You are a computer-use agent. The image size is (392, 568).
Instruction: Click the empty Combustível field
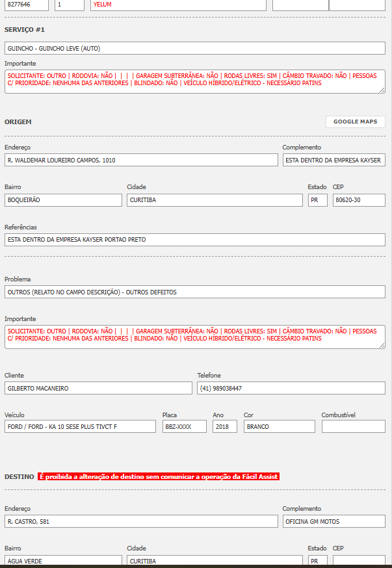click(353, 426)
